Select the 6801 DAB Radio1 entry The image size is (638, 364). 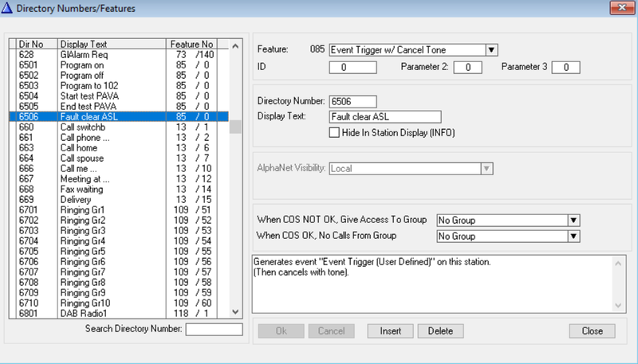coord(119,313)
